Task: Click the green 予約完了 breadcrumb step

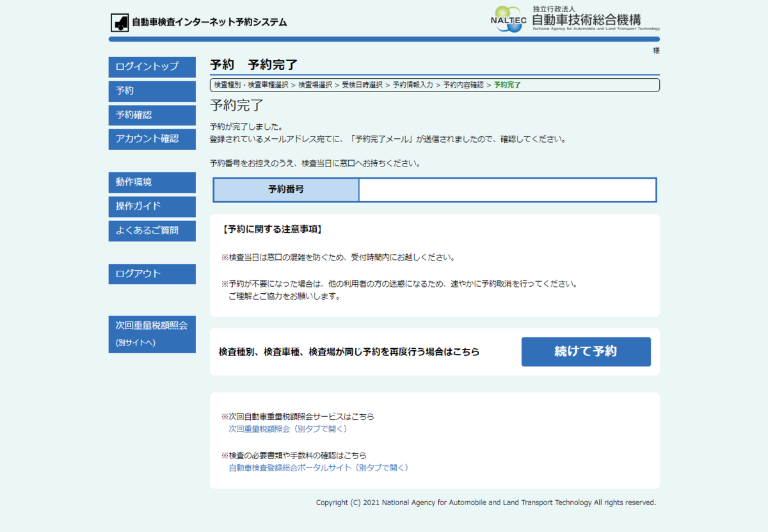Action: 508,85
